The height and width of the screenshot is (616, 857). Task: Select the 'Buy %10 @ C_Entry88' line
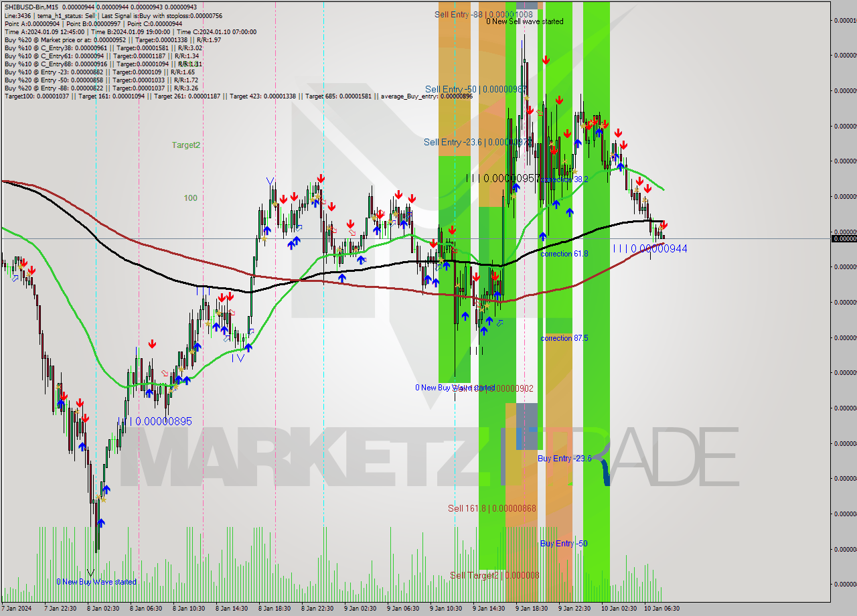point(103,64)
